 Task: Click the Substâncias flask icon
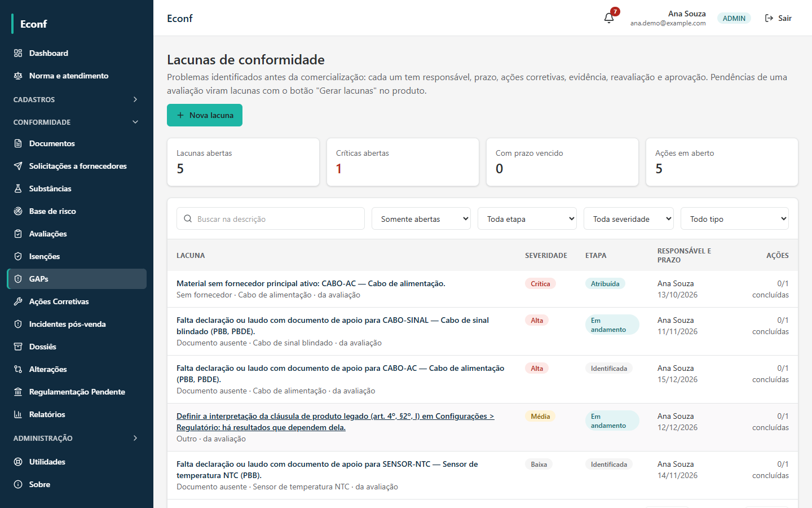18,189
